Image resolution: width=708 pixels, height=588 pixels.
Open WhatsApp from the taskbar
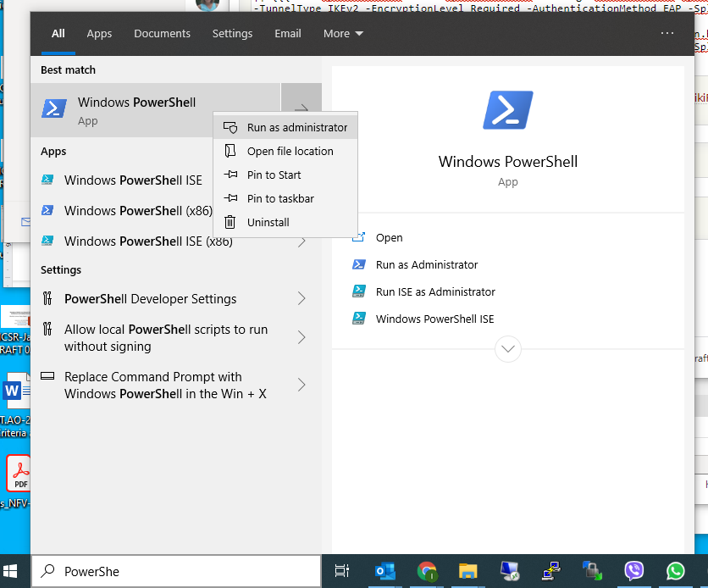click(x=675, y=571)
